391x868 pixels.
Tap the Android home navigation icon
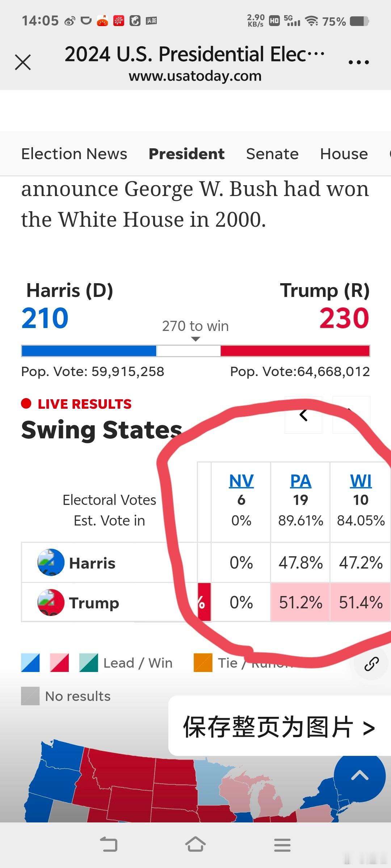(x=195, y=844)
